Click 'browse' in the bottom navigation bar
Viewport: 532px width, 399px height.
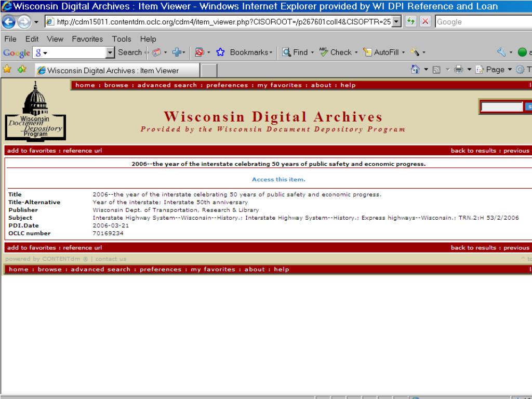[x=49, y=270]
